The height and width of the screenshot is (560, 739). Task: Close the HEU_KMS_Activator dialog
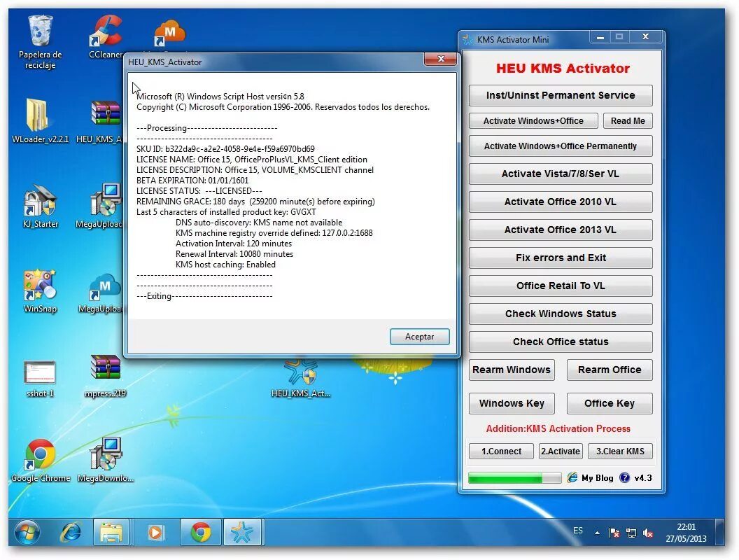pos(441,59)
